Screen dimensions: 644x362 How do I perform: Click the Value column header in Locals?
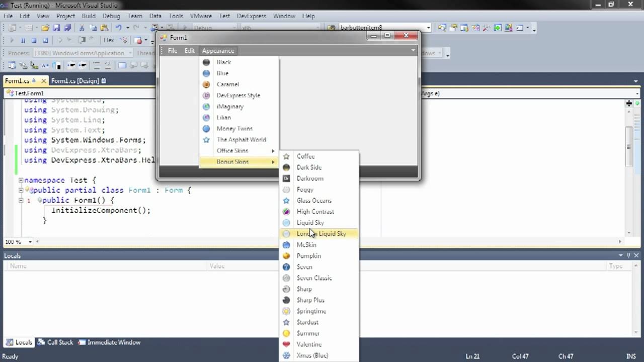(x=407, y=266)
